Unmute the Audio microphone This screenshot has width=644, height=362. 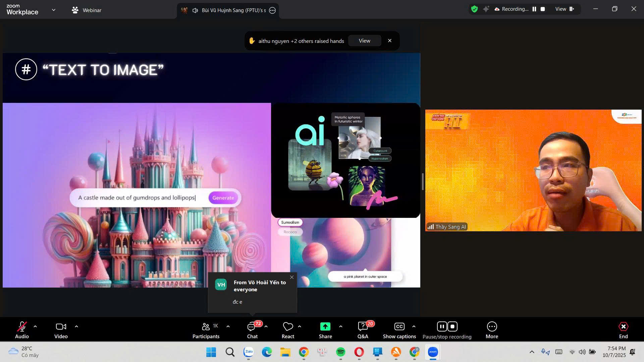tap(22, 327)
